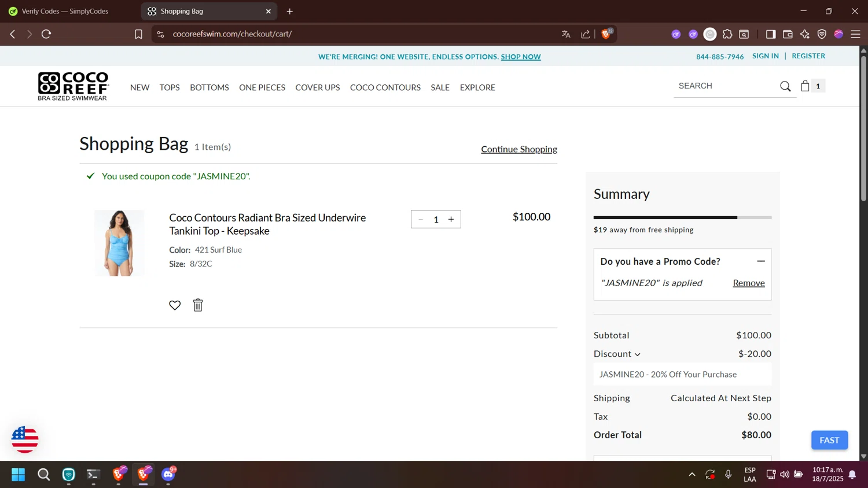Click the ESP LAA language indicator
Screen dimensions: 868x488
750,474
